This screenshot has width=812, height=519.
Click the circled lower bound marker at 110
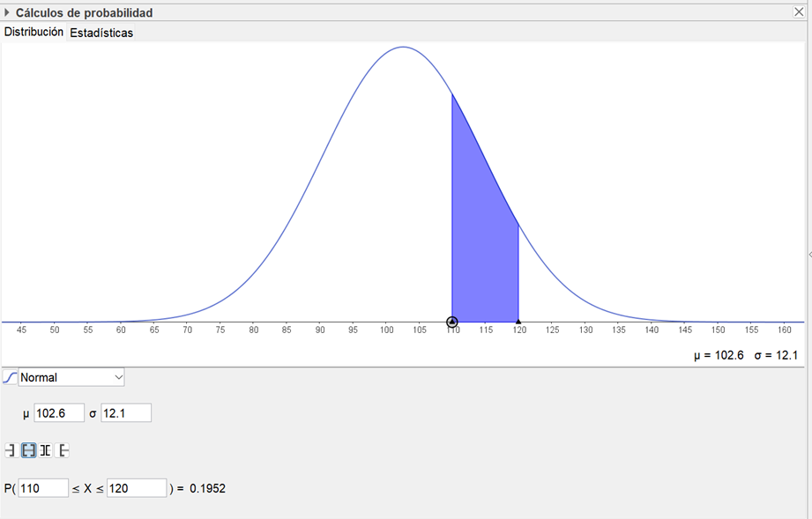[x=452, y=322]
